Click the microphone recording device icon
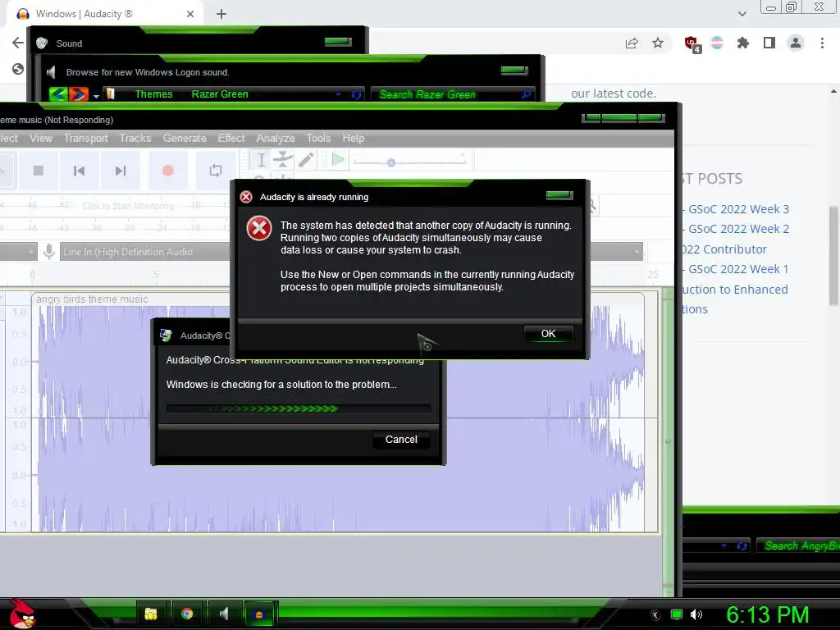Image resolution: width=840 pixels, height=630 pixels. tap(48, 251)
